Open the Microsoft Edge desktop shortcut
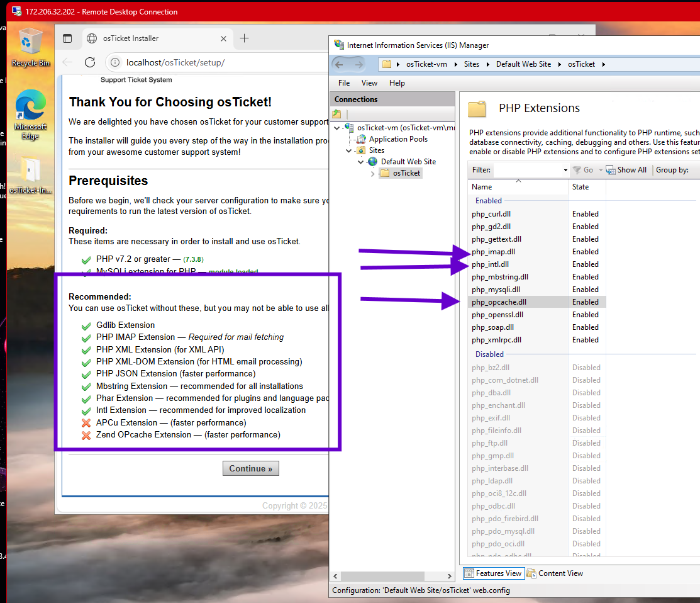700x603 pixels. pos(30,115)
